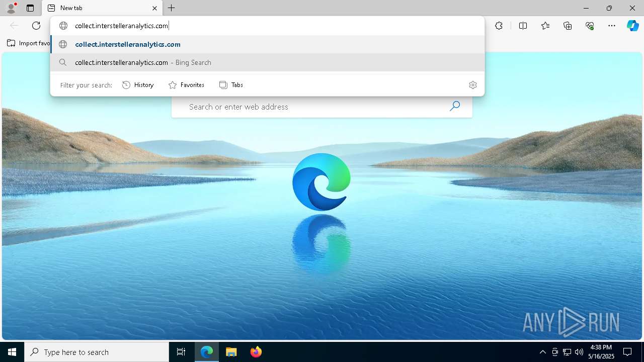Launch Firefox from taskbar
Screen dimensions: 644x362
pyautogui.click(x=256, y=352)
